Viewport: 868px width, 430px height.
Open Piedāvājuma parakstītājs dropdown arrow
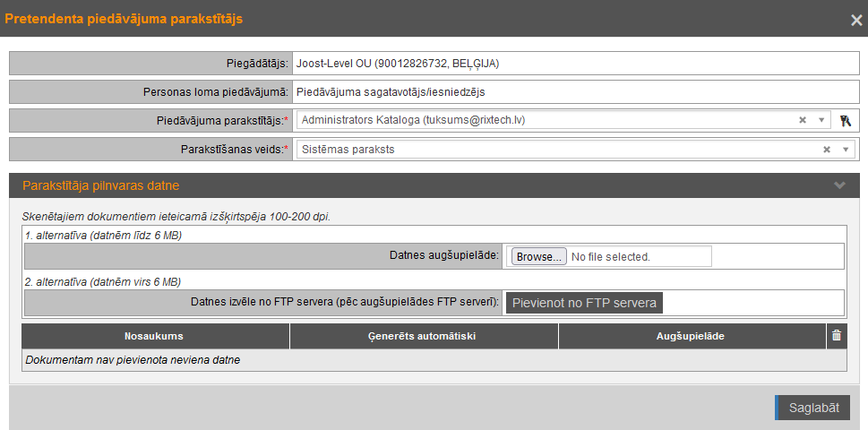[x=821, y=120]
